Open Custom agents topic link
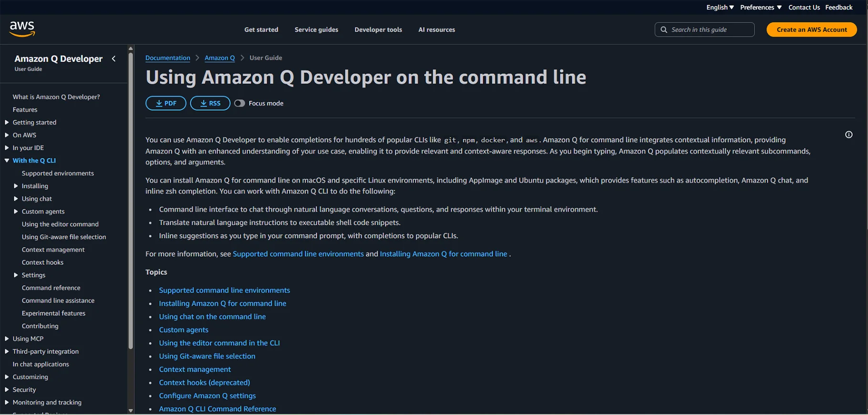Viewport: 868px width, 415px height. (184, 330)
